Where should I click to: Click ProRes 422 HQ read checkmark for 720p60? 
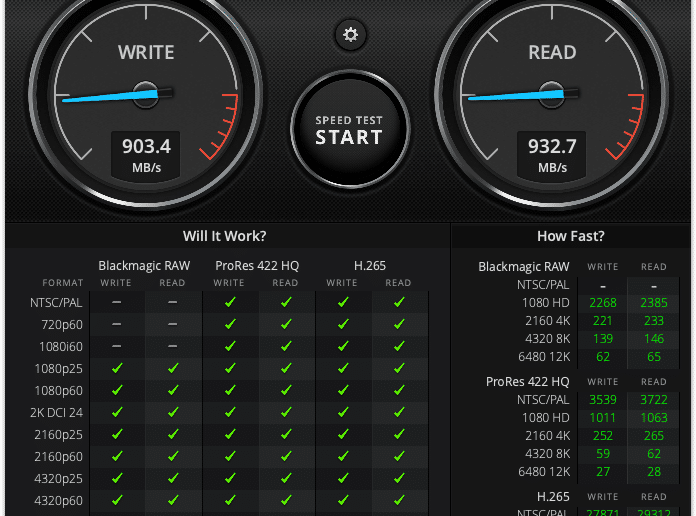[x=286, y=324]
